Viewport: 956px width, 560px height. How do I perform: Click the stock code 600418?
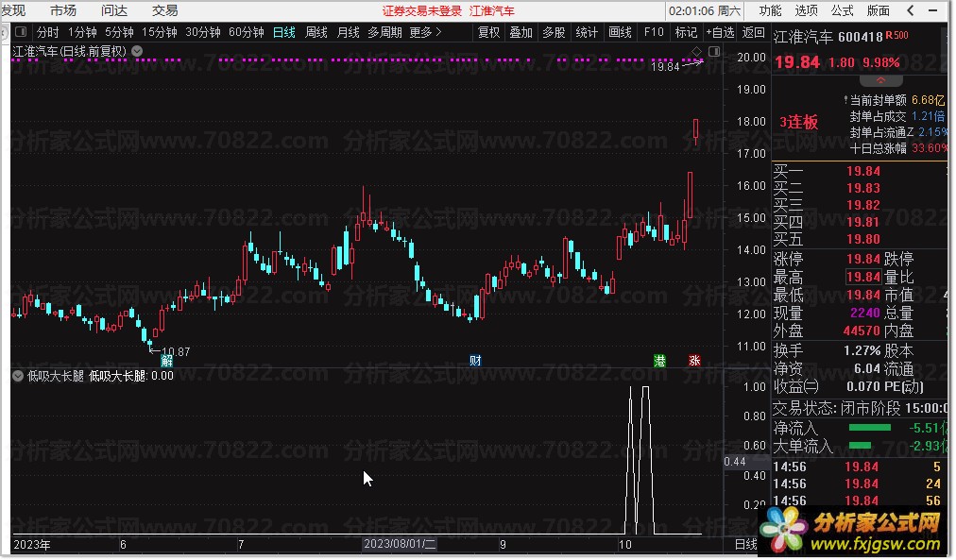861,37
